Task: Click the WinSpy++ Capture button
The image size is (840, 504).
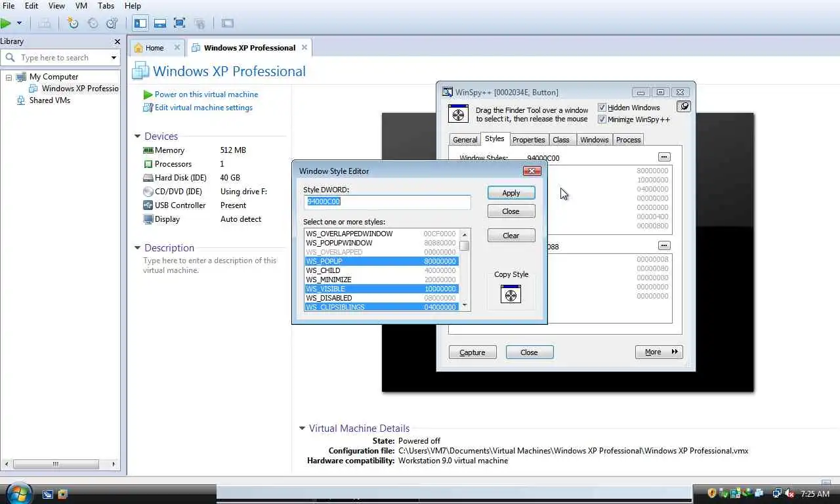Action: (x=472, y=352)
